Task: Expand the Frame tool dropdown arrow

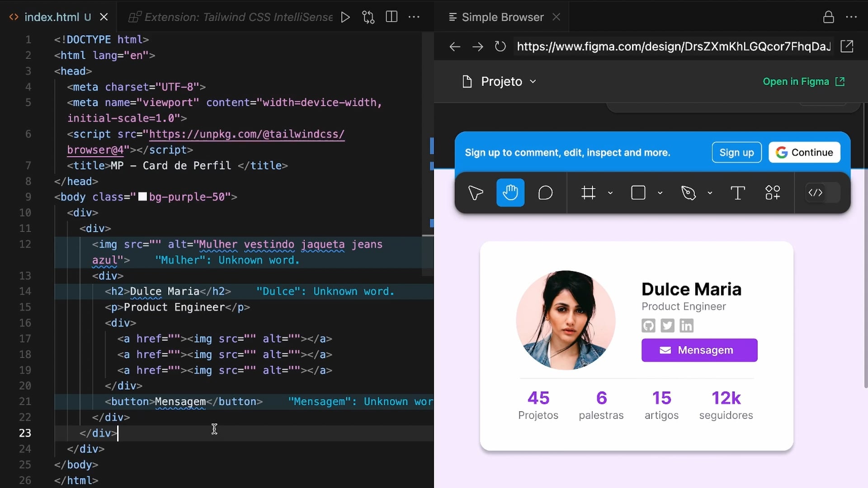Action: 610,193
